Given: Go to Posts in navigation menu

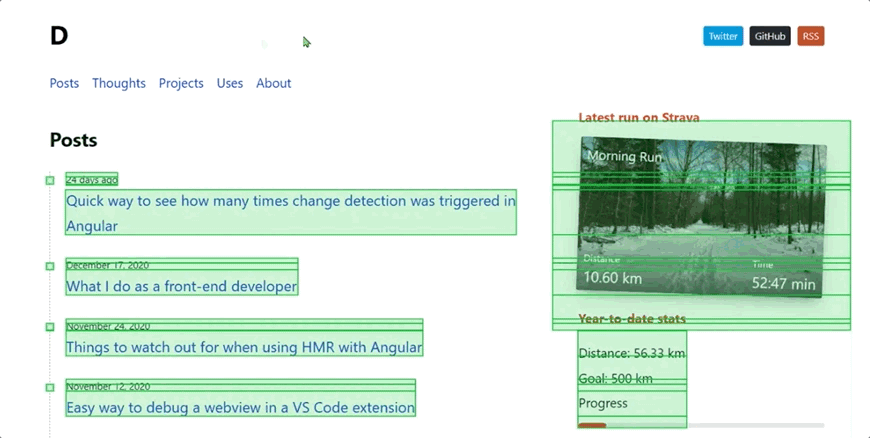Looking at the screenshot, I should click(64, 83).
